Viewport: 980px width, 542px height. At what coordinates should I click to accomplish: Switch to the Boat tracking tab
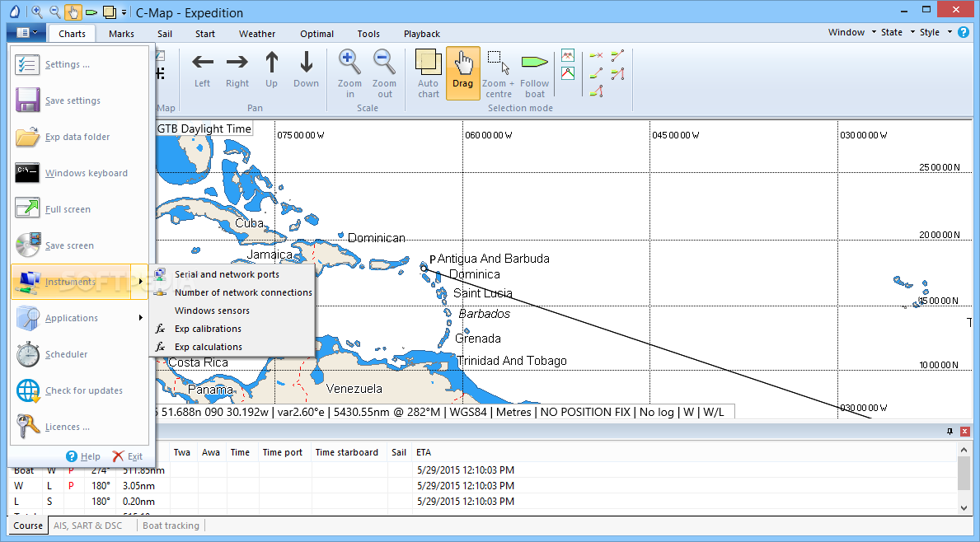[x=171, y=526]
